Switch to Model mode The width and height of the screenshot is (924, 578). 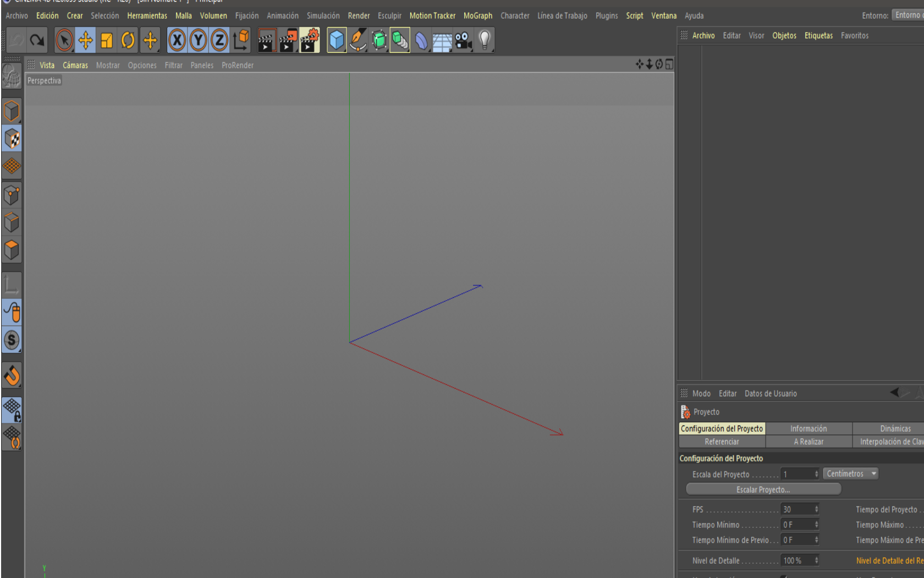(12, 112)
